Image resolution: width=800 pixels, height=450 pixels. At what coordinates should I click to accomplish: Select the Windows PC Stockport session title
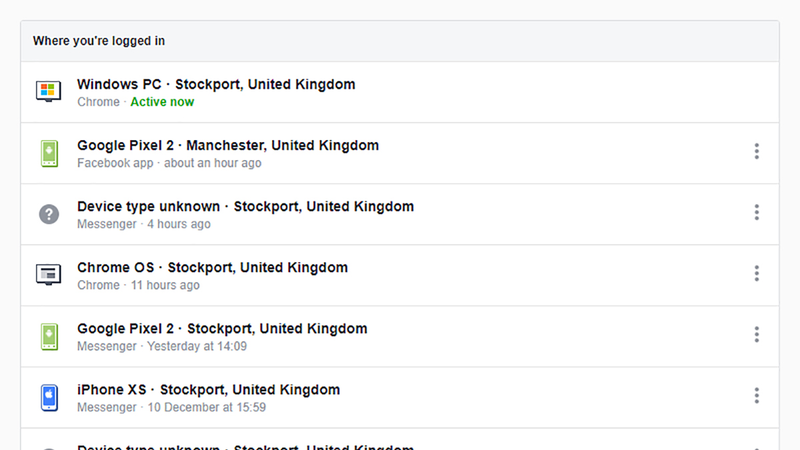pyautogui.click(x=216, y=84)
